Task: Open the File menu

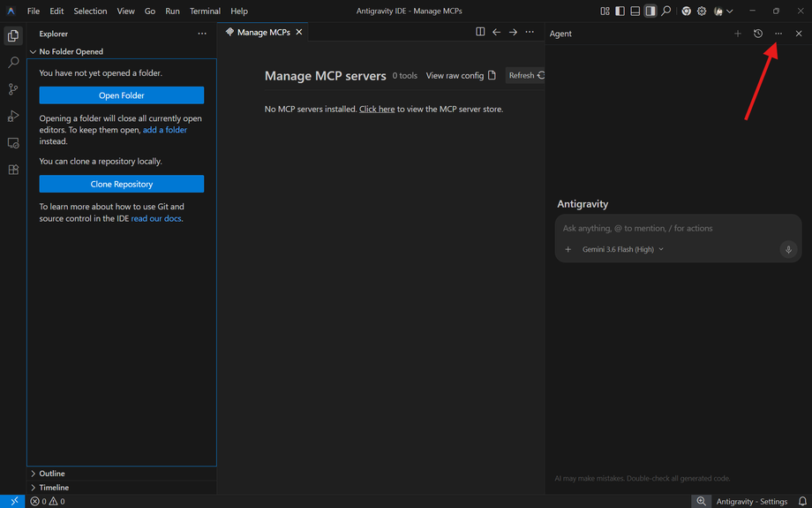Action: click(34, 11)
